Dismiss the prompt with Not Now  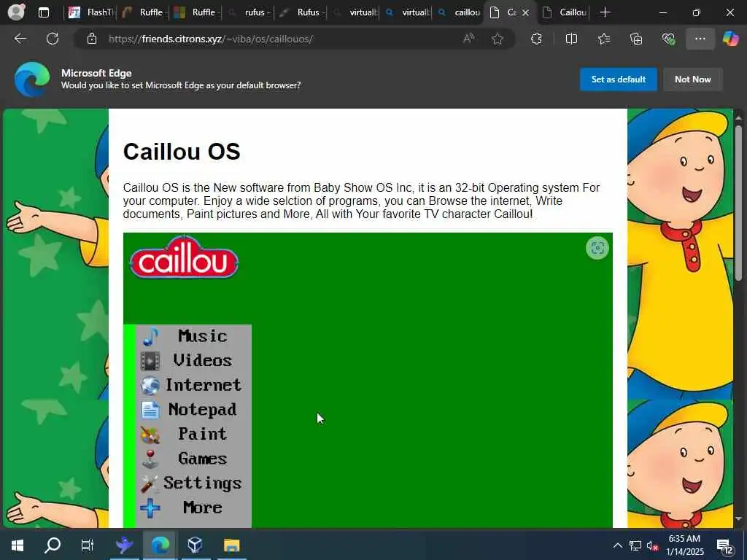tap(693, 79)
